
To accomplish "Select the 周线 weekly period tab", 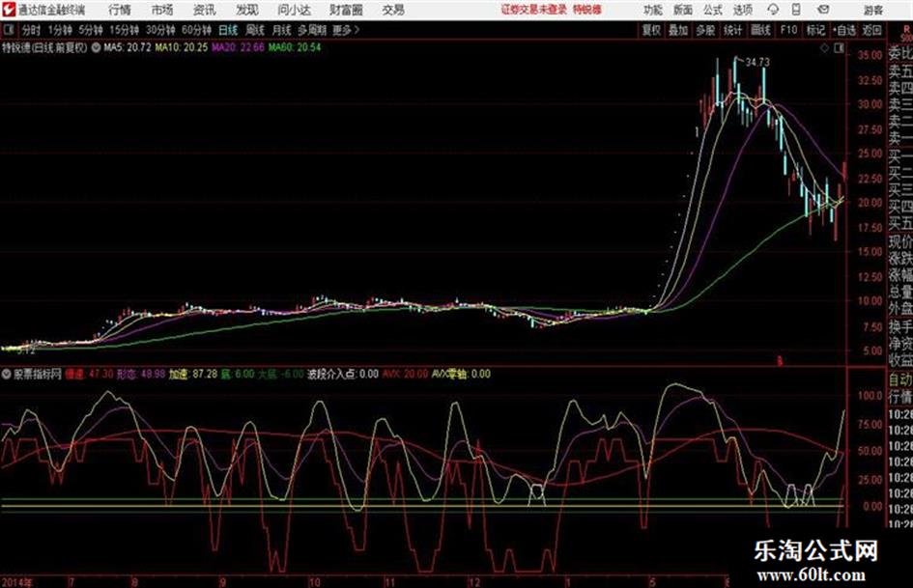I will (x=255, y=30).
